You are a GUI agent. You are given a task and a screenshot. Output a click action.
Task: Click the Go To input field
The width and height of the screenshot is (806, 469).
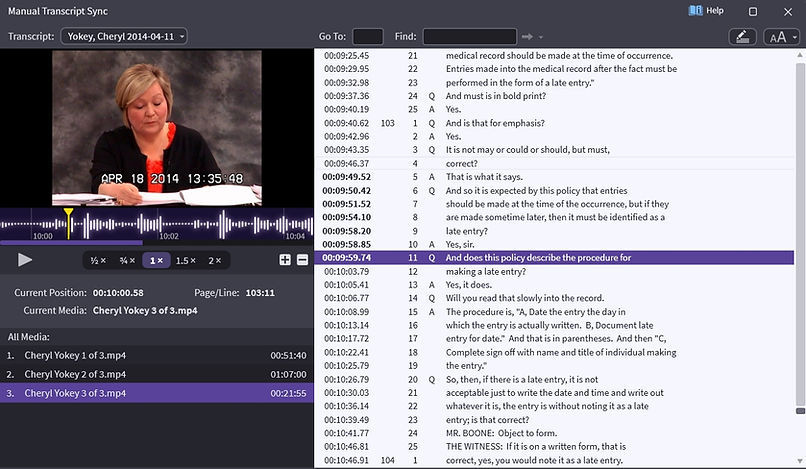[x=367, y=37]
